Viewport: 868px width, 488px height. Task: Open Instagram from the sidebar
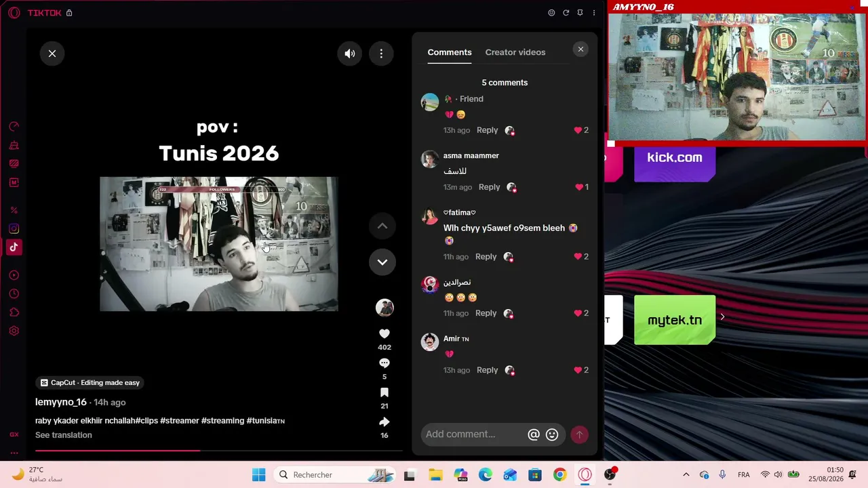click(14, 229)
